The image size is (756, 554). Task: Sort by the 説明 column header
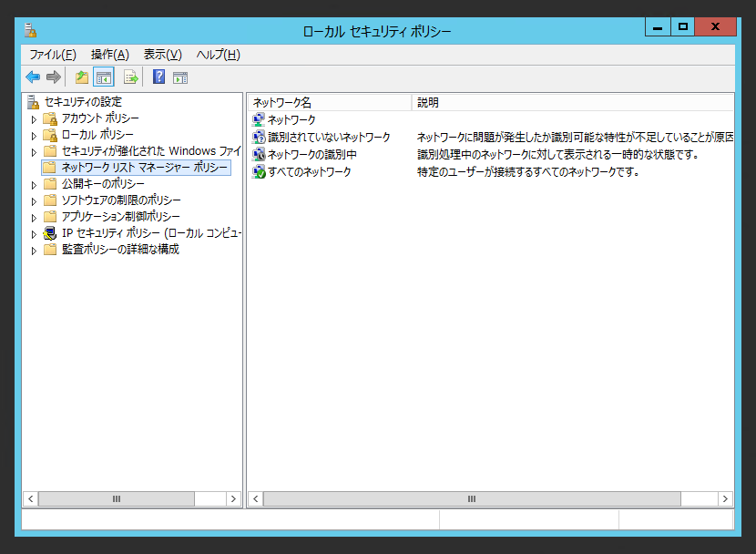coord(573,102)
